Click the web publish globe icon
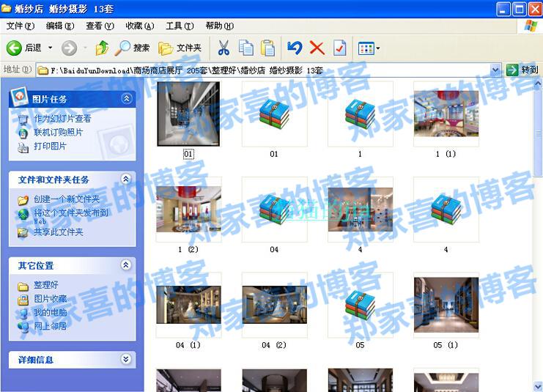 point(23,215)
